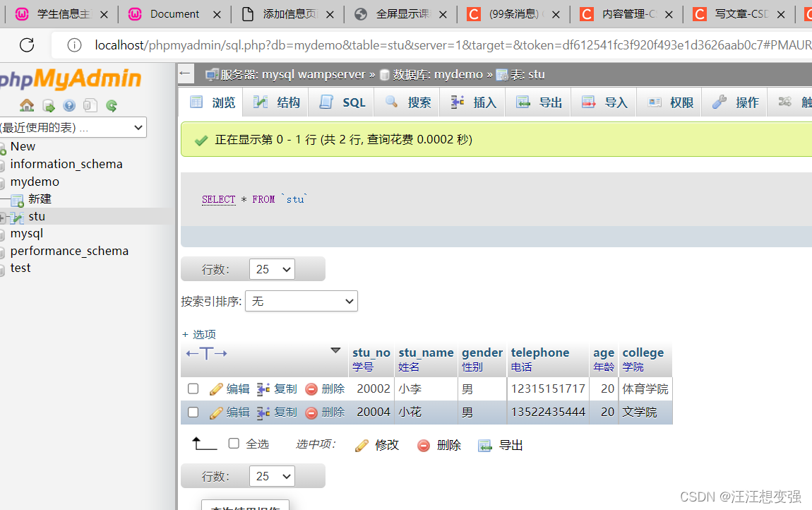Open the 按索引排序 sort dropdown
Image resolution: width=812 pixels, height=510 pixels.
301,301
